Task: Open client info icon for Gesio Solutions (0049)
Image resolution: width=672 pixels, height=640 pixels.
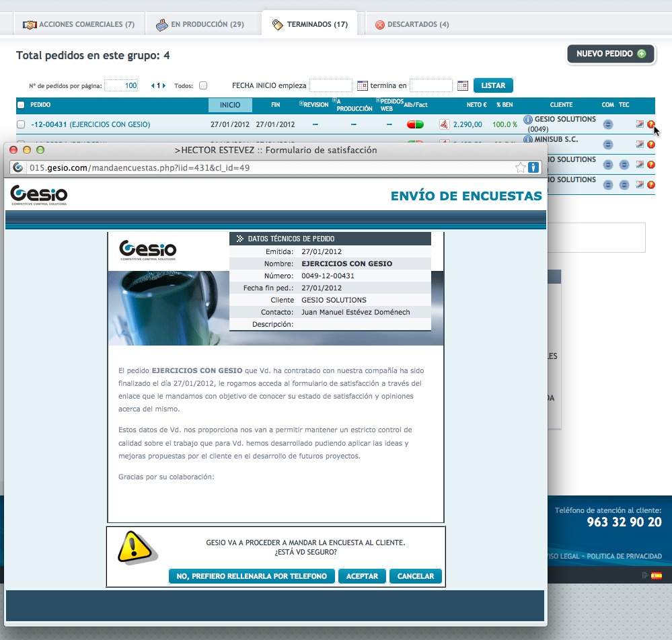Action: (x=528, y=120)
